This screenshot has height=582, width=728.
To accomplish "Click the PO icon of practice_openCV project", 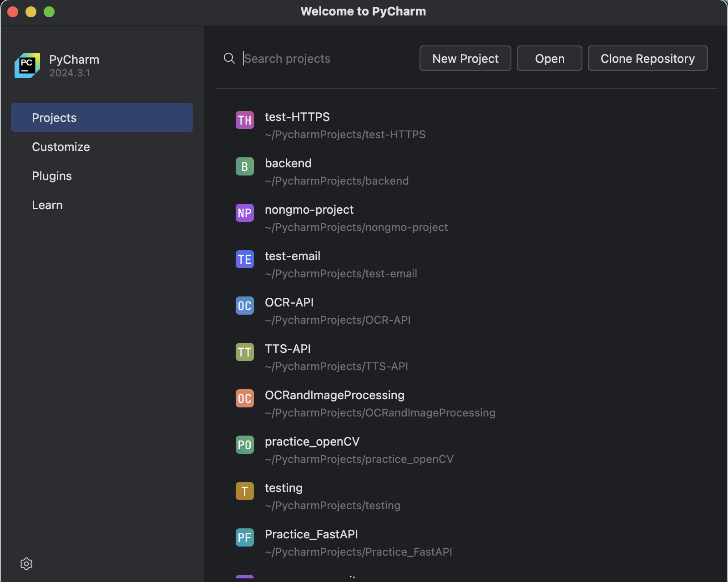I will click(x=244, y=445).
